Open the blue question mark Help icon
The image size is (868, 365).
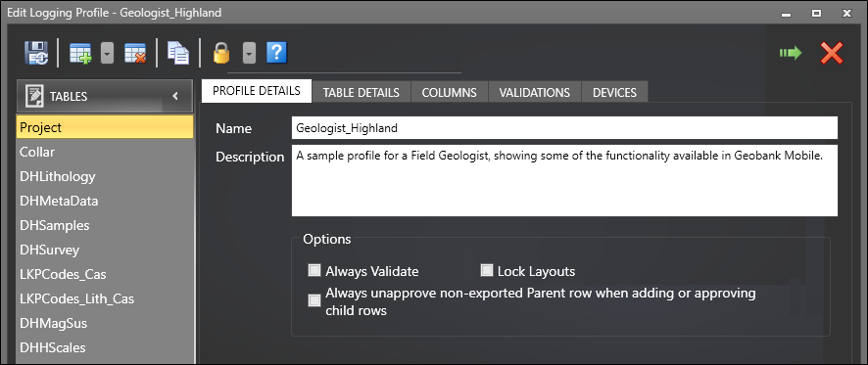tap(276, 53)
